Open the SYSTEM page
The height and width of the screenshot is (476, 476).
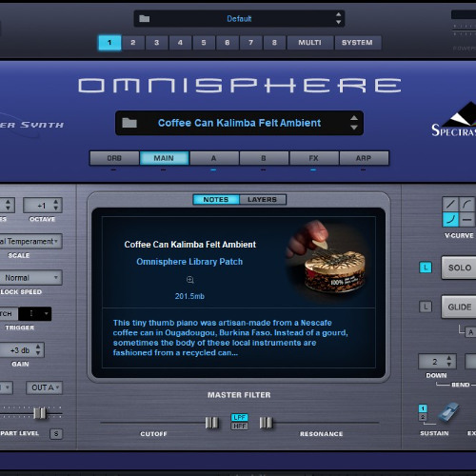click(357, 43)
